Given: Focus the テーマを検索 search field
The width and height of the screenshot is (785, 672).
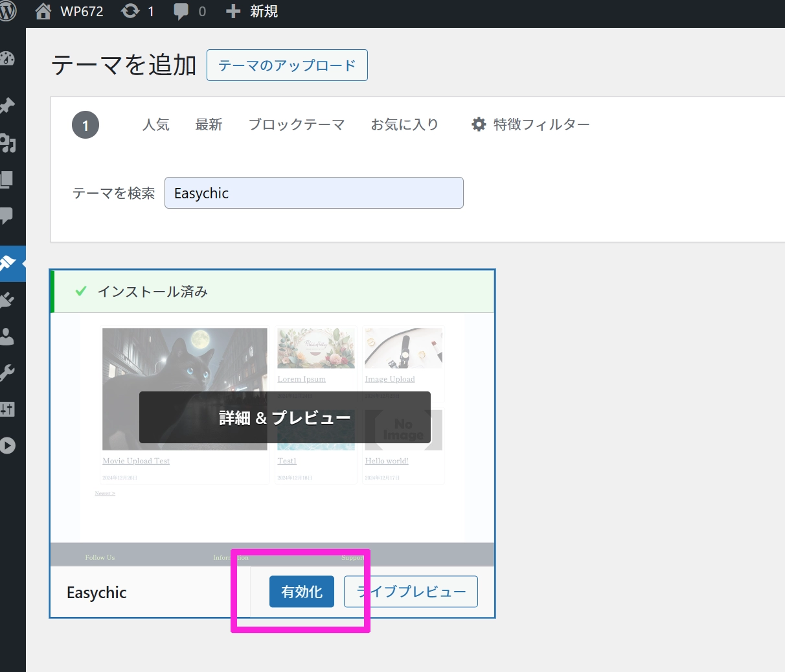Looking at the screenshot, I should pos(313,193).
